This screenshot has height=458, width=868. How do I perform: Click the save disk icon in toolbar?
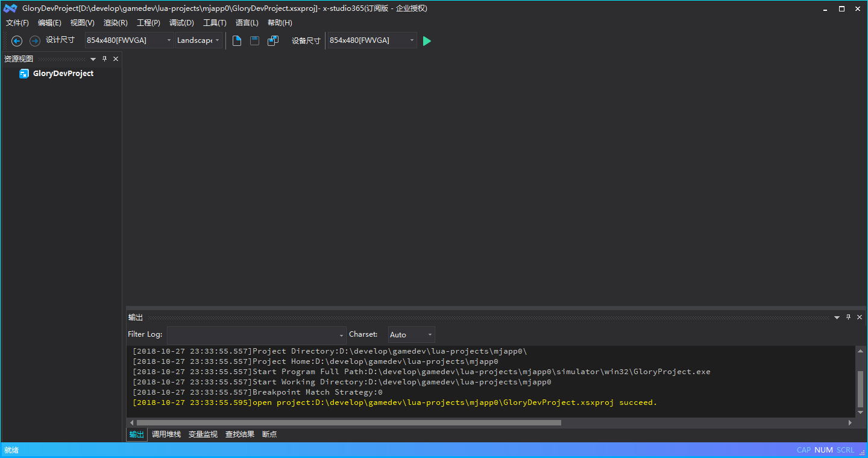[x=254, y=40]
